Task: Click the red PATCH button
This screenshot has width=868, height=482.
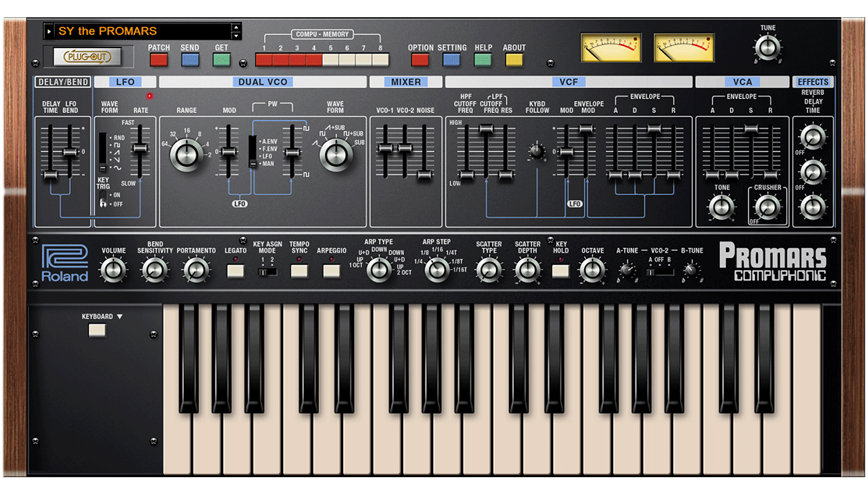Action: pyautogui.click(x=159, y=59)
